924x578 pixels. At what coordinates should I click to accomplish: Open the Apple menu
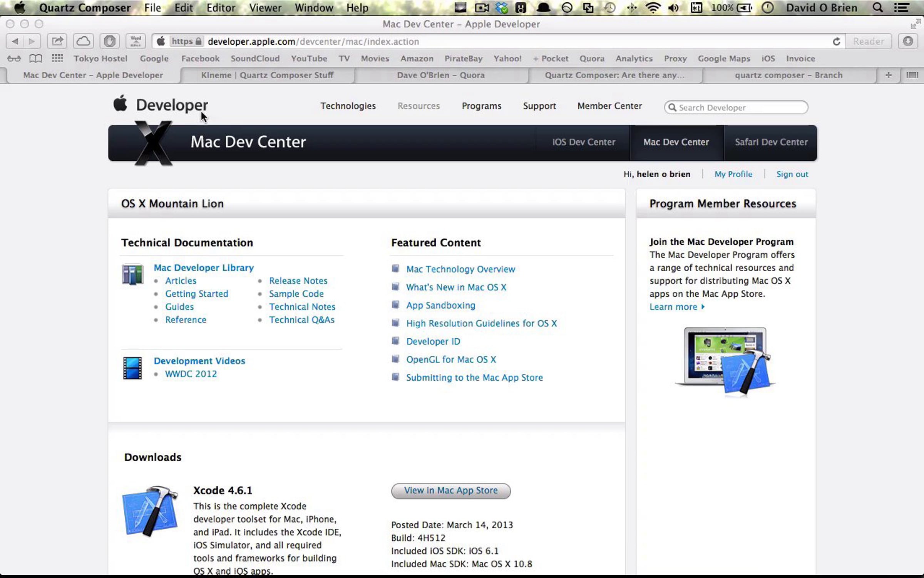(20, 8)
